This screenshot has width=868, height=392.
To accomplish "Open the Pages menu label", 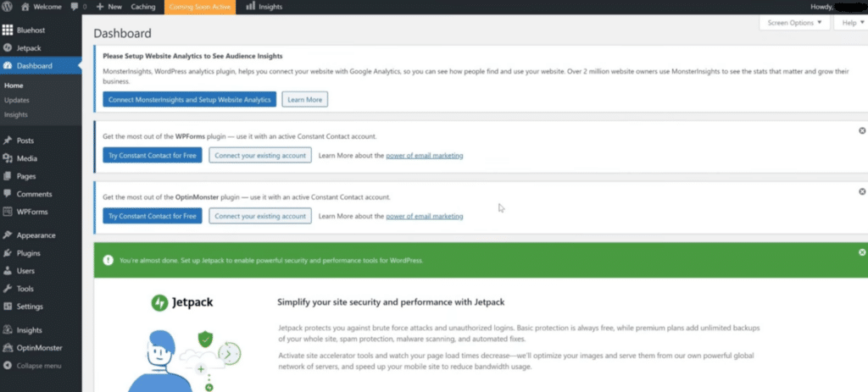I will point(26,176).
